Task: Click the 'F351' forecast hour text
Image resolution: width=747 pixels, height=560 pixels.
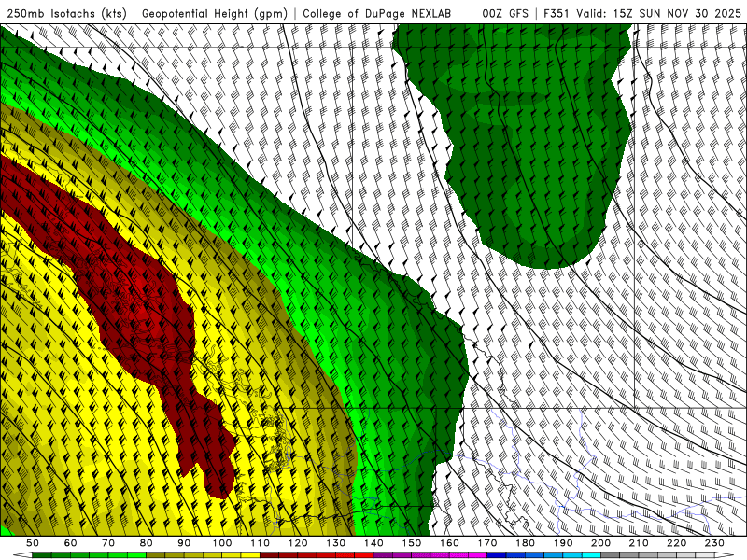Action: [x=557, y=14]
